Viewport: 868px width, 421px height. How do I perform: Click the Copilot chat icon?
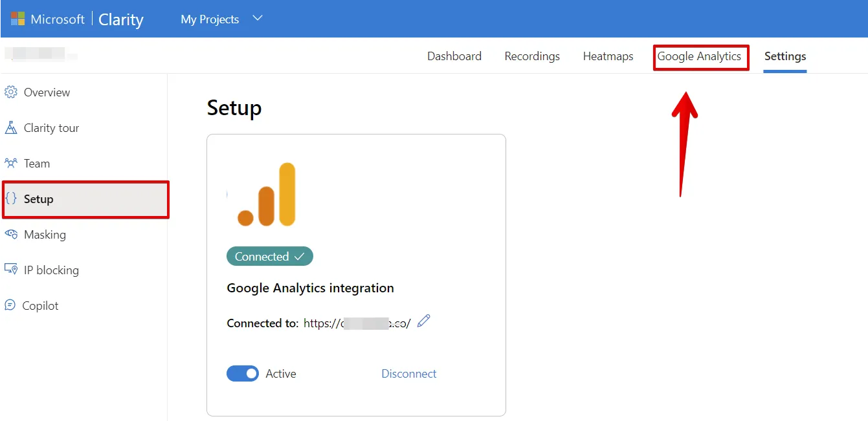click(10, 305)
